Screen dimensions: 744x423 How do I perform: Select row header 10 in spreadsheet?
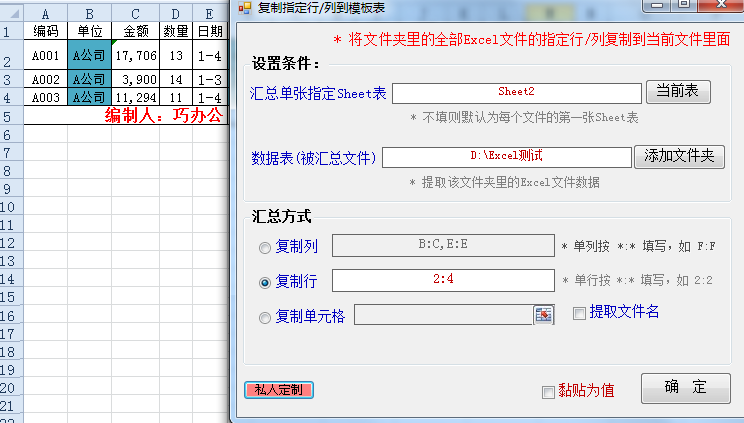11,207
